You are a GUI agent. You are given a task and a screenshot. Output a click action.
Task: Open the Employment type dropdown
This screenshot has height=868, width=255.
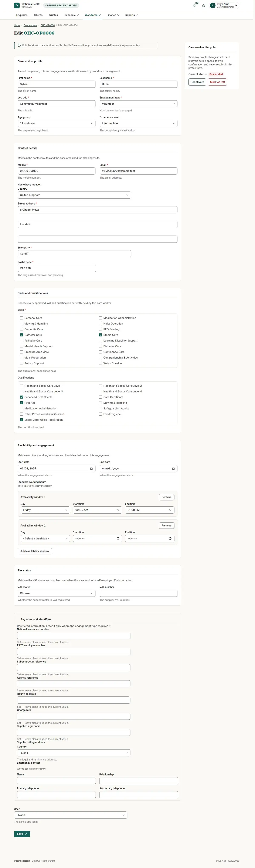[139, 104]
